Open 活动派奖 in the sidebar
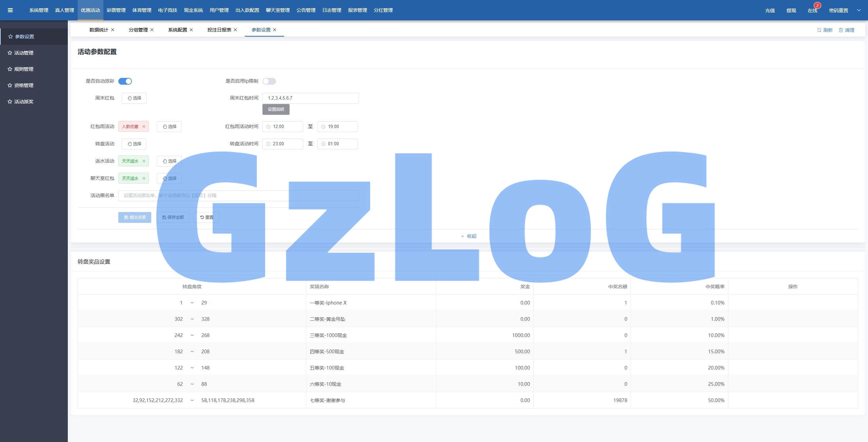 [x=24, y=102]
